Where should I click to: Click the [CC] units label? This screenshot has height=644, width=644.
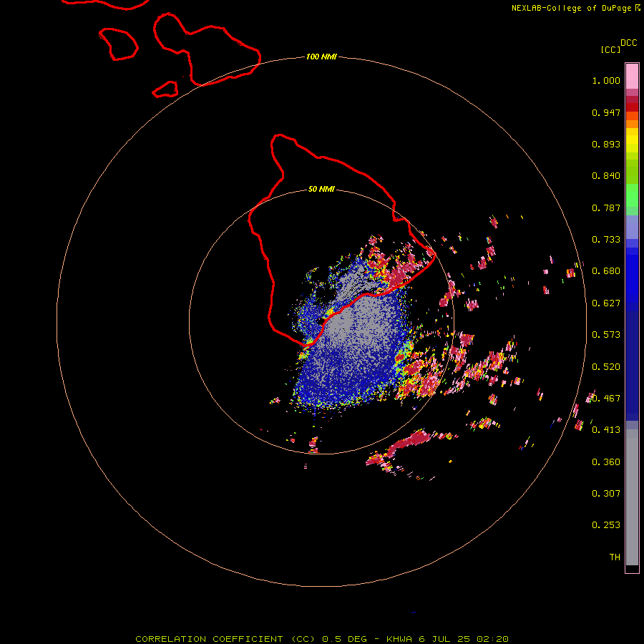610,49
